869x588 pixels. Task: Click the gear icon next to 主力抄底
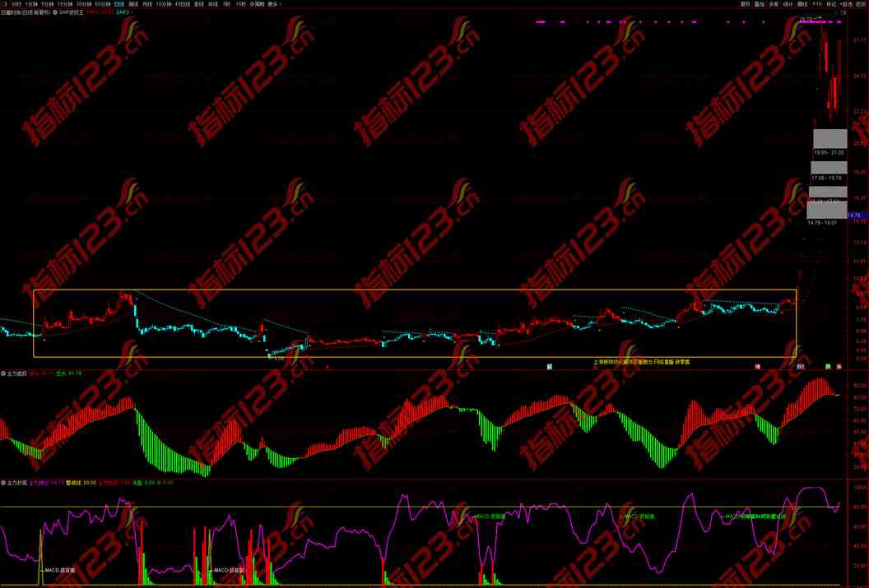[x=4, y=483]
